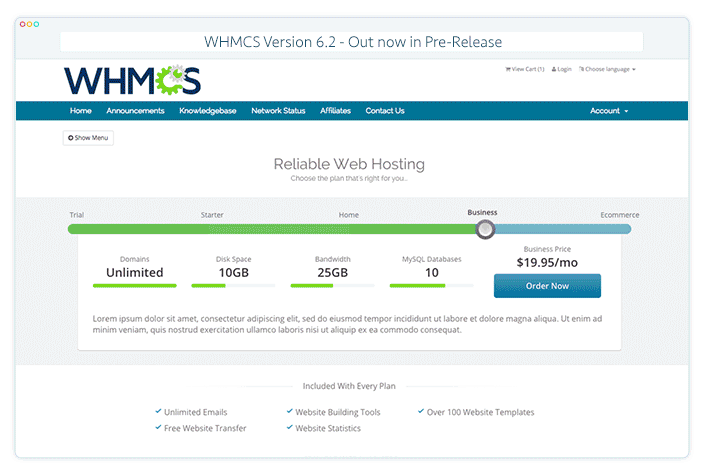Expand the Show Menu toggle
Image resolution: width=705 pixels, height=475 pixels.
pos(88,137)
